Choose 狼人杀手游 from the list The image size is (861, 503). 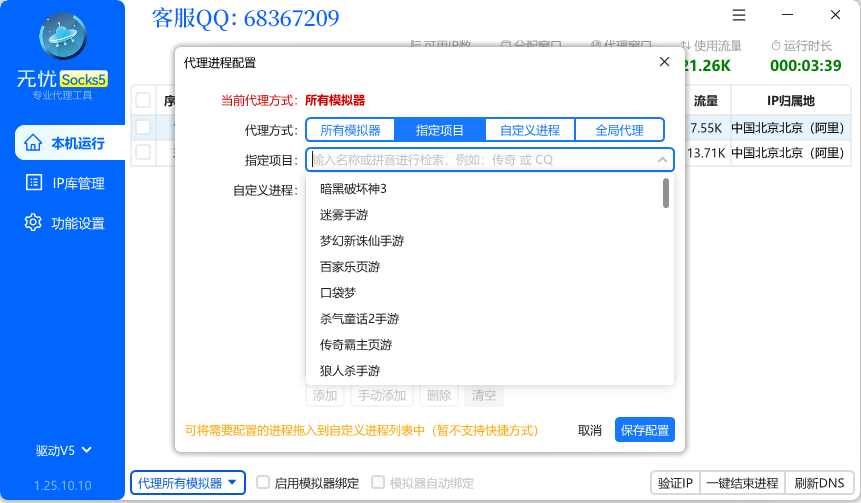pyautogui.click(x=490, y=371)
